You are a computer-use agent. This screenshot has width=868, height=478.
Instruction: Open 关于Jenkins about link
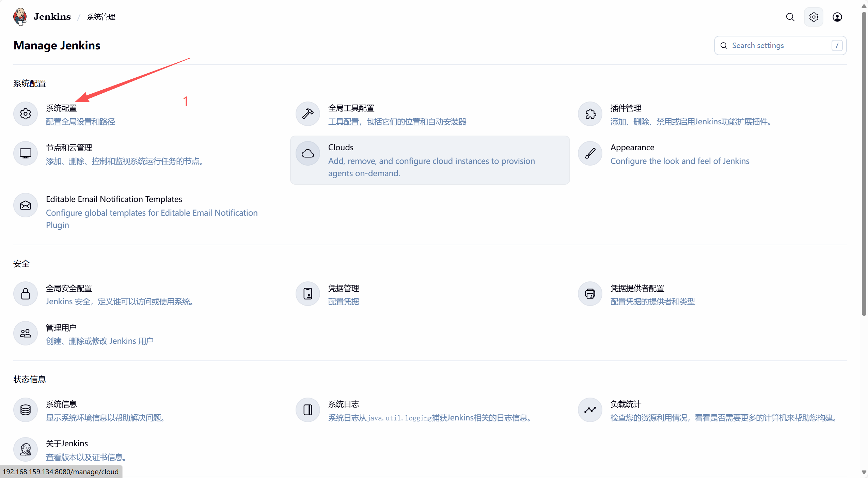[67, 443]
